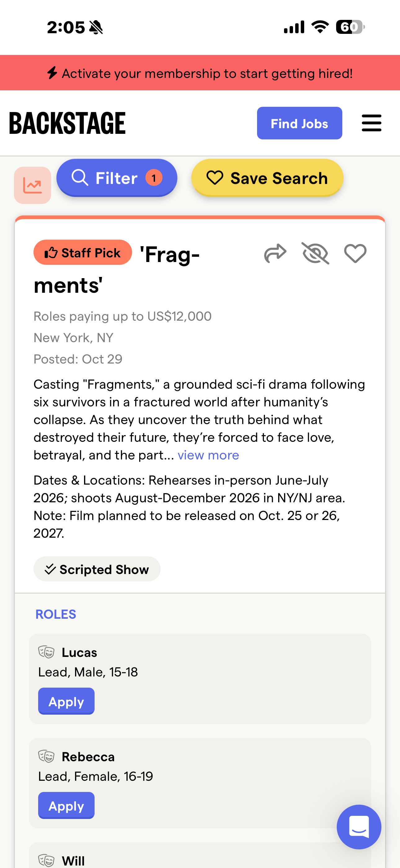The width and height of the screenshot is (400, 868).
Task: Save this search with the heart button
Action: click(x=267, y=178)
